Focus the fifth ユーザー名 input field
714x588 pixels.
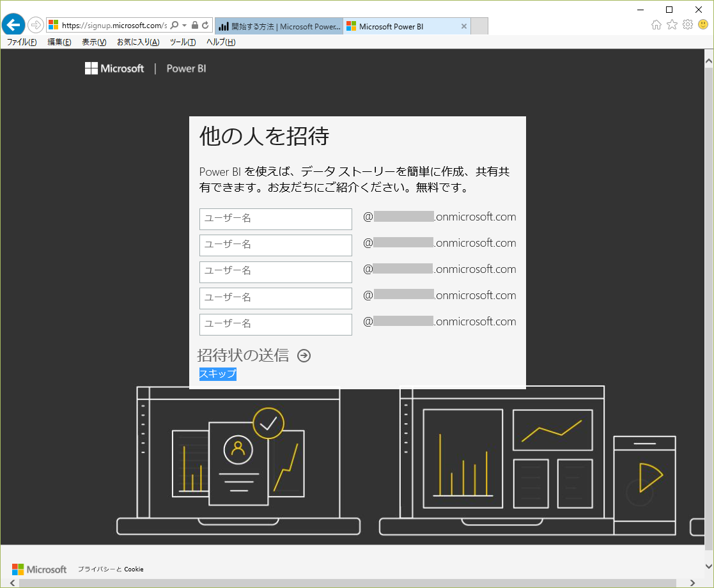click(x=276, y=325)
